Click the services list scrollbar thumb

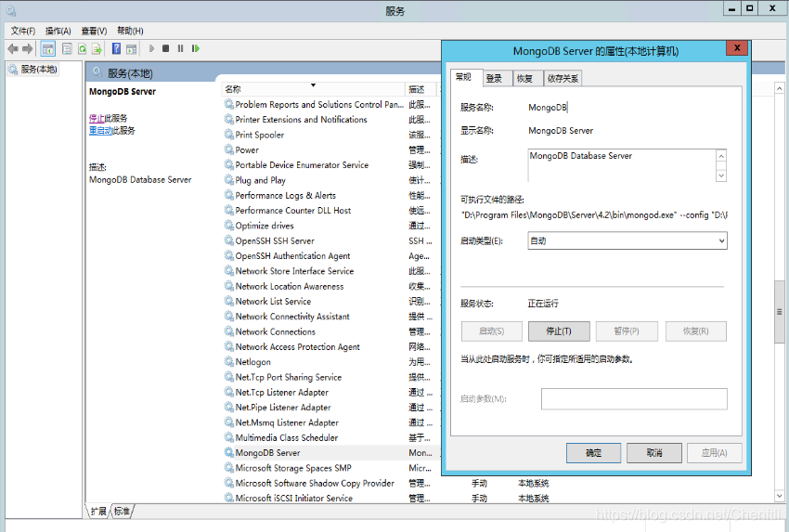(x=780, y=312)
